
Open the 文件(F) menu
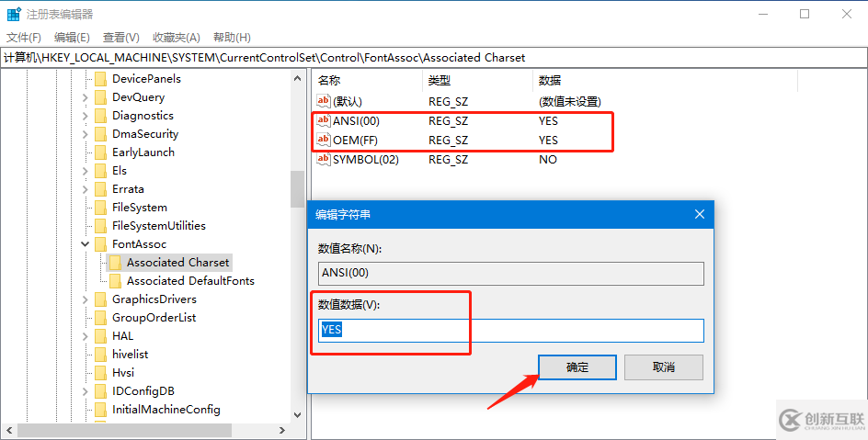(x=24, y=37)
